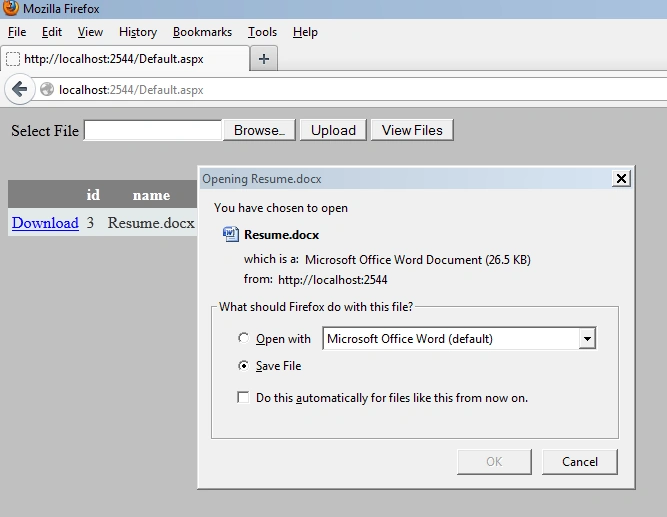Open the View menu

90,32
